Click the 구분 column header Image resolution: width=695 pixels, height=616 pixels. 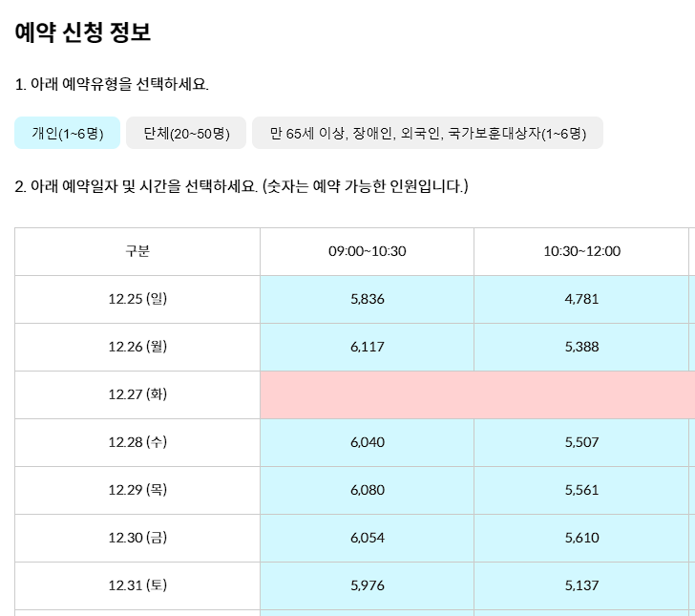tap(137, 251)
